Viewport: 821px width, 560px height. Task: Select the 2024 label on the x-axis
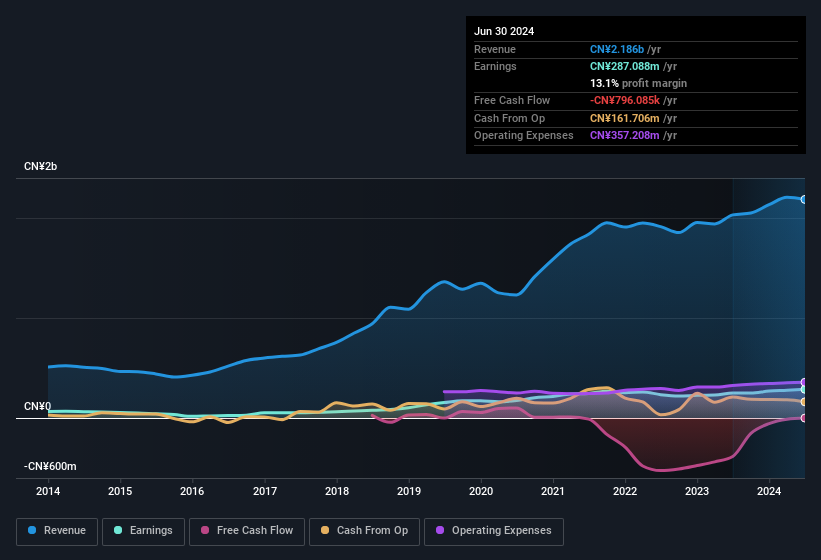coord(769,491)
